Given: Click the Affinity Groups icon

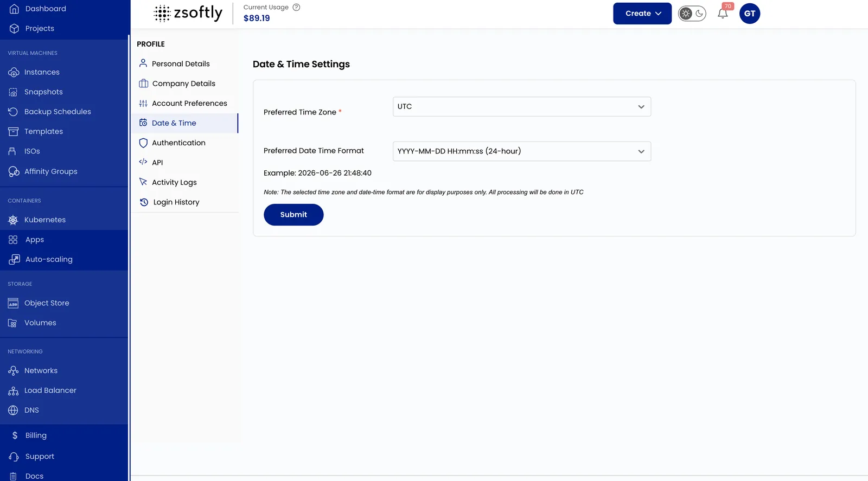Looking at the screenshot, I should point(14,171).
